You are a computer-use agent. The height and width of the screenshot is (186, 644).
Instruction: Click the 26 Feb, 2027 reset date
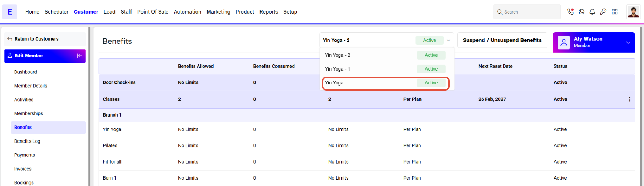[492, 99]
